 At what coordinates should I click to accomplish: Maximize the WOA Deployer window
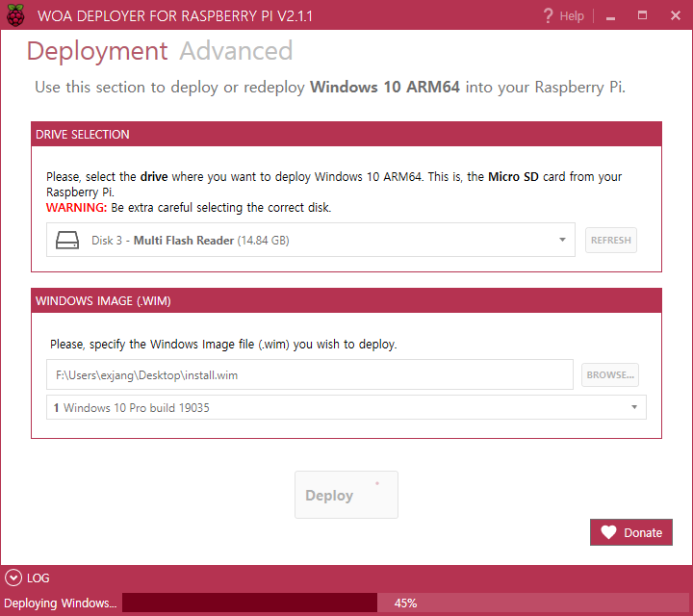642,15
